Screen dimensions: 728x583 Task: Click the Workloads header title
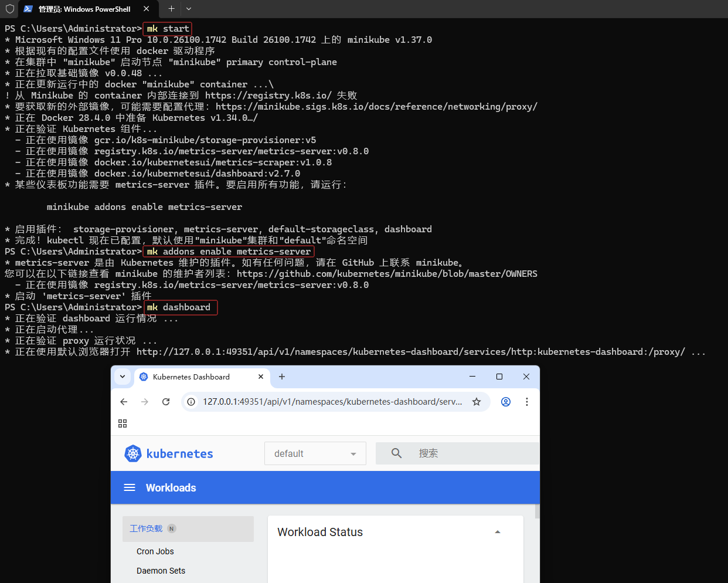(171, 488)
